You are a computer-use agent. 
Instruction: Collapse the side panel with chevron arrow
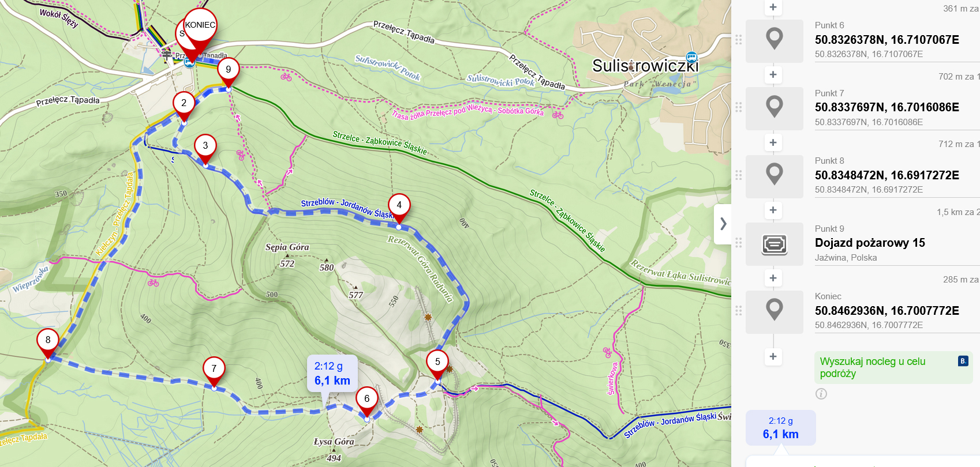point(723,224)
